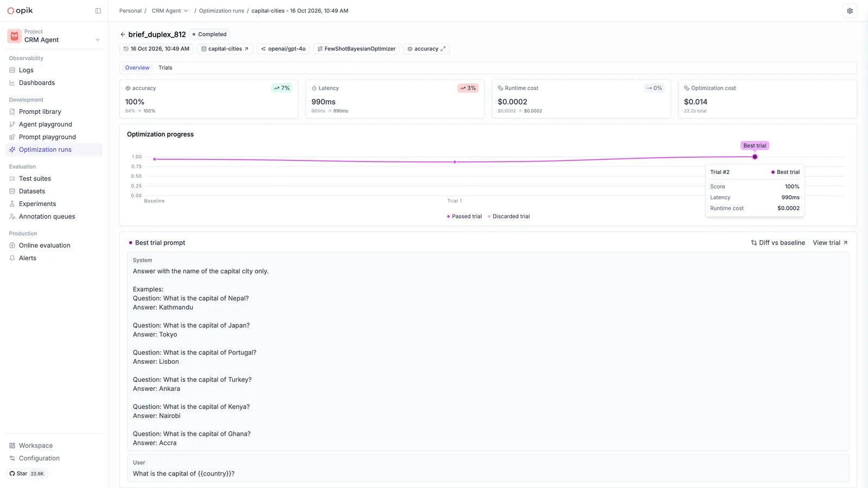Screen dimensions: 868x488
Task: Click the Opik logo
Action: (20, 10)
